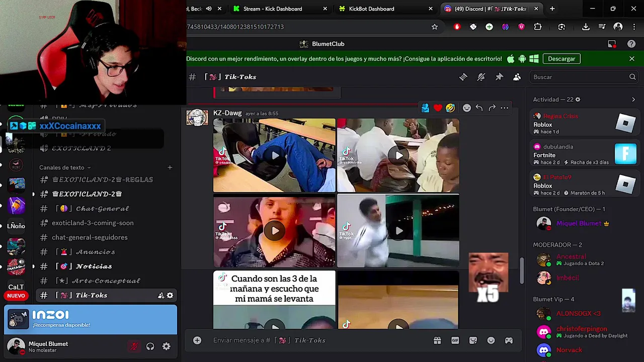Image resolution: width=644 pixels, height=362 pixels.
Task: Bookmark this page with the star
Action: coord(435,27)
